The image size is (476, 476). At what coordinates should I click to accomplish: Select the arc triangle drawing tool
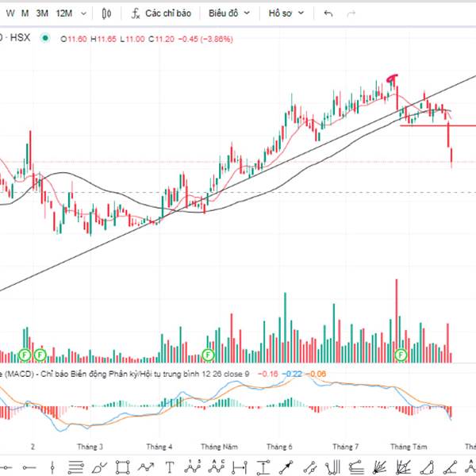click(427, 467)
